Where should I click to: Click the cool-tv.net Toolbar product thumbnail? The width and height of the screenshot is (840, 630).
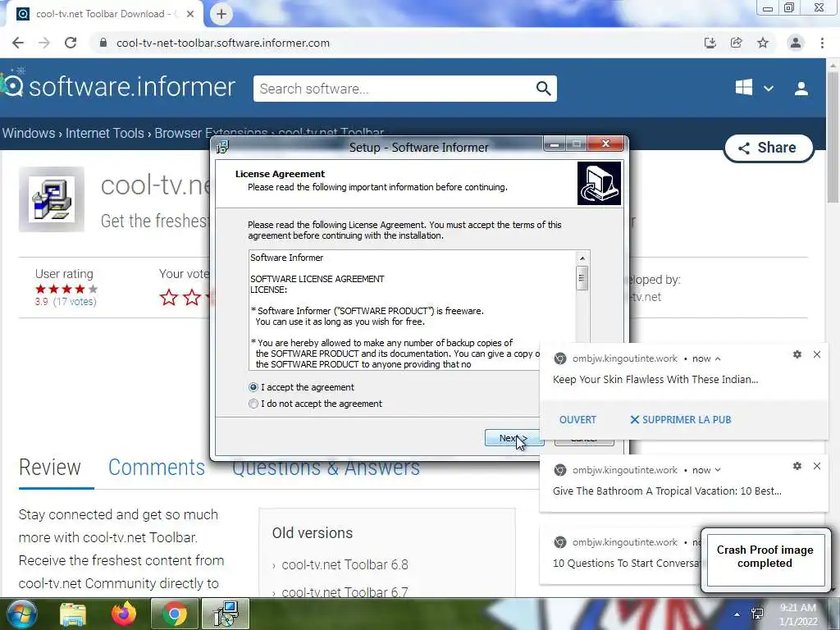coord(52,199)
